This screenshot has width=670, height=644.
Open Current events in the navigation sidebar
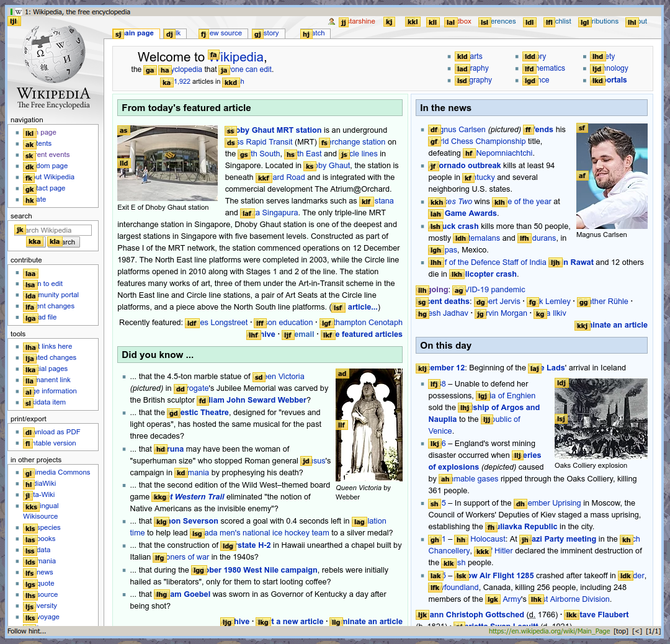47,154
